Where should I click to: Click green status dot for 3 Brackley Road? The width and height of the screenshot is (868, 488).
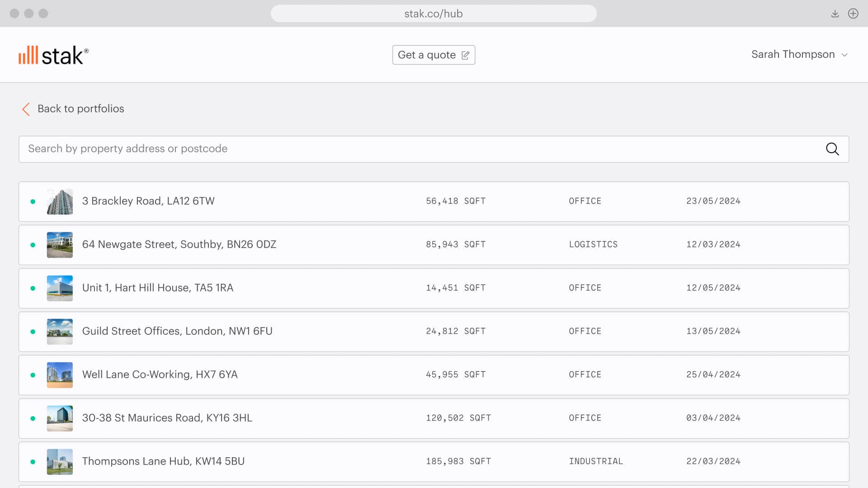pyautogui.click(x=33, y=202)
